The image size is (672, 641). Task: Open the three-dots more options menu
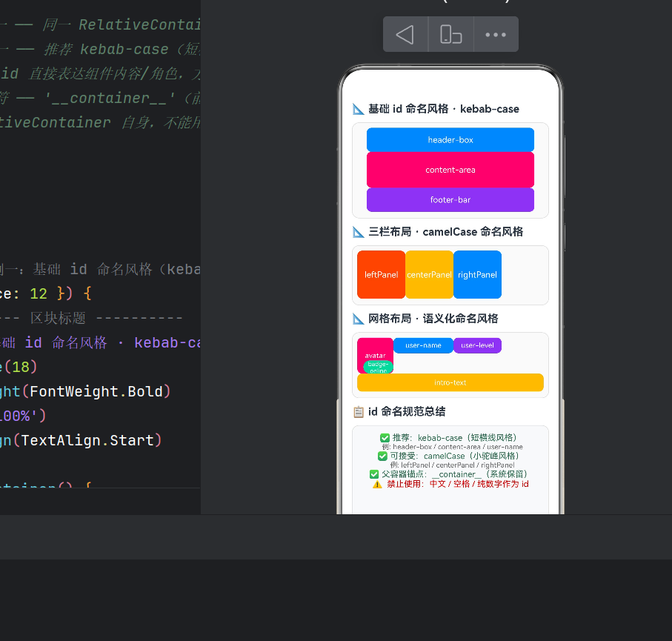pos(496,34)
